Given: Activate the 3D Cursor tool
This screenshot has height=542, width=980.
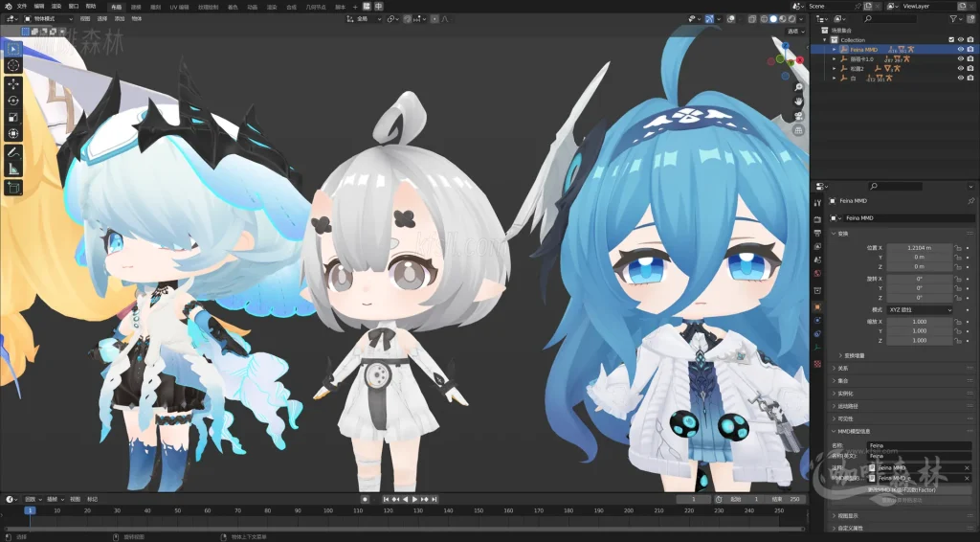Looking at the screenshot, I should 13,65.
